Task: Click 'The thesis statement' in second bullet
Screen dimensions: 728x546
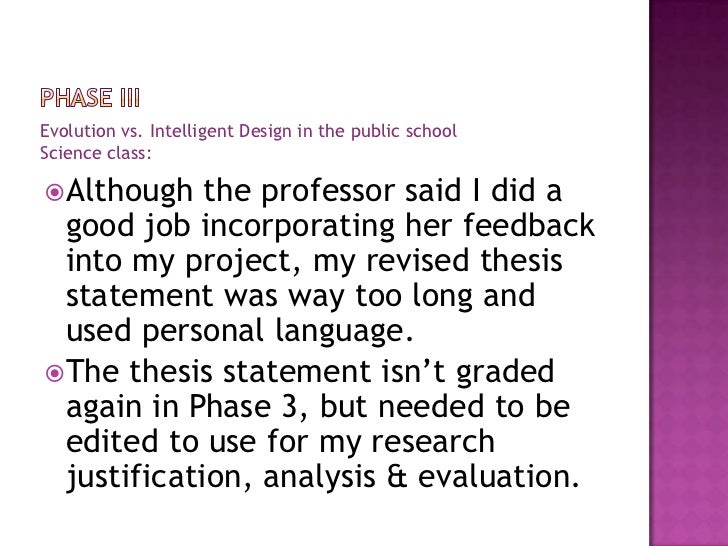Action: [x=218, y=371]
